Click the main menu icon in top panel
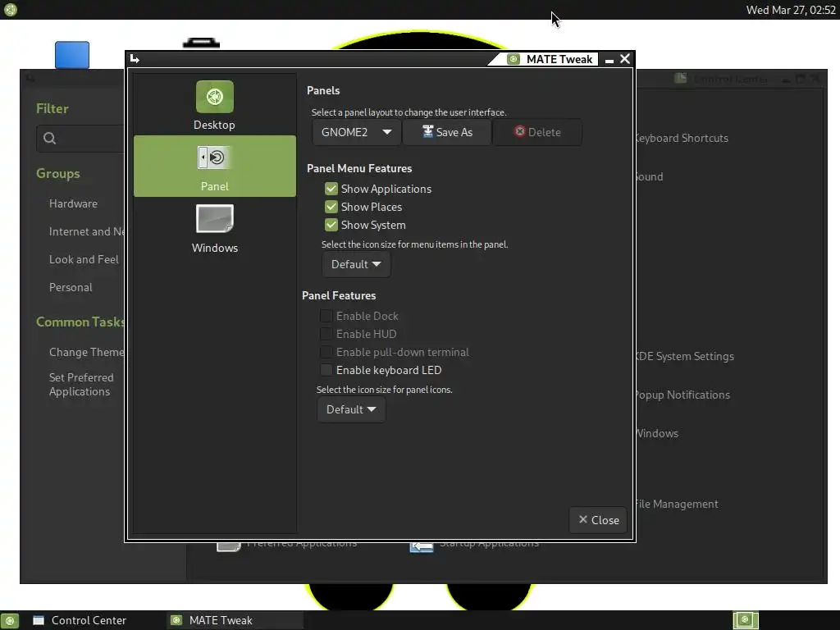The image size is (840, 630). click(x=10, y=10)
